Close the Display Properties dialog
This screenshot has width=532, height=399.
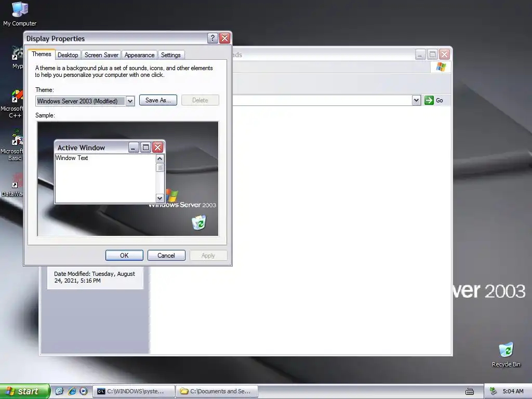(x=224, y=38)
